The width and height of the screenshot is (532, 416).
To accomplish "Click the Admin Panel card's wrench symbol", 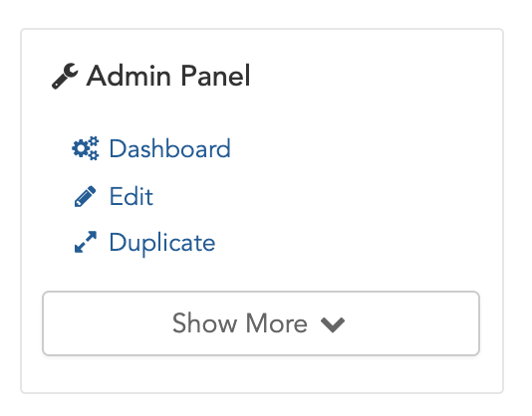I will [65, 77].
